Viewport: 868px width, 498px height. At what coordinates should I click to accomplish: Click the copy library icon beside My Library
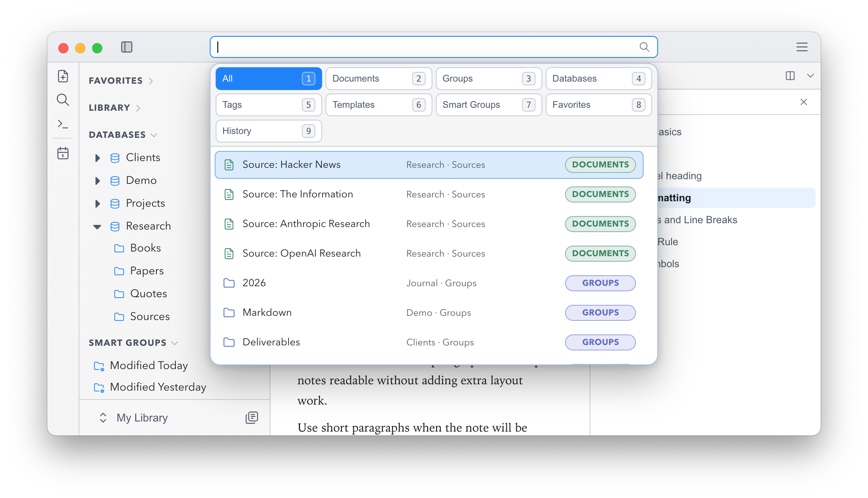pos(252,418)
